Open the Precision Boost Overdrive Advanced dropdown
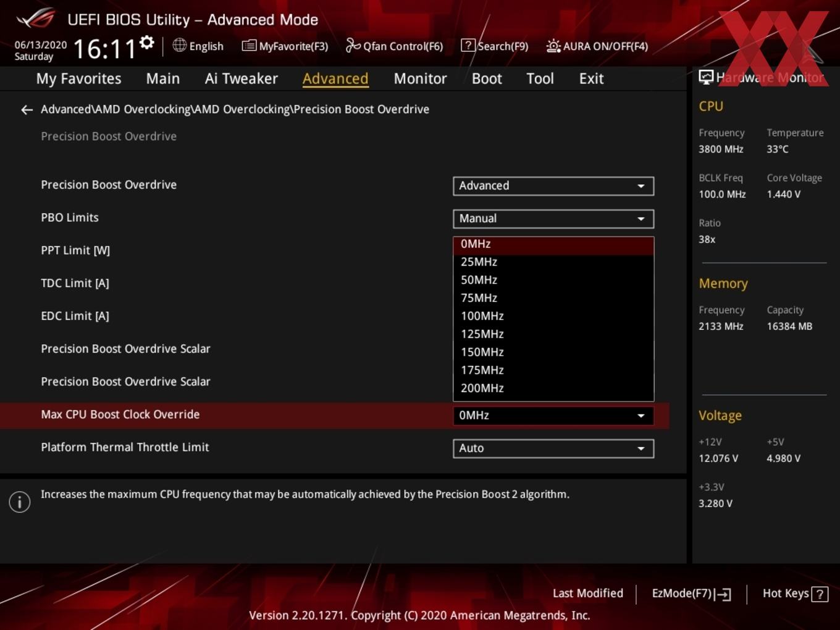The height and width of the screenshot is (630, 840). 553,186
